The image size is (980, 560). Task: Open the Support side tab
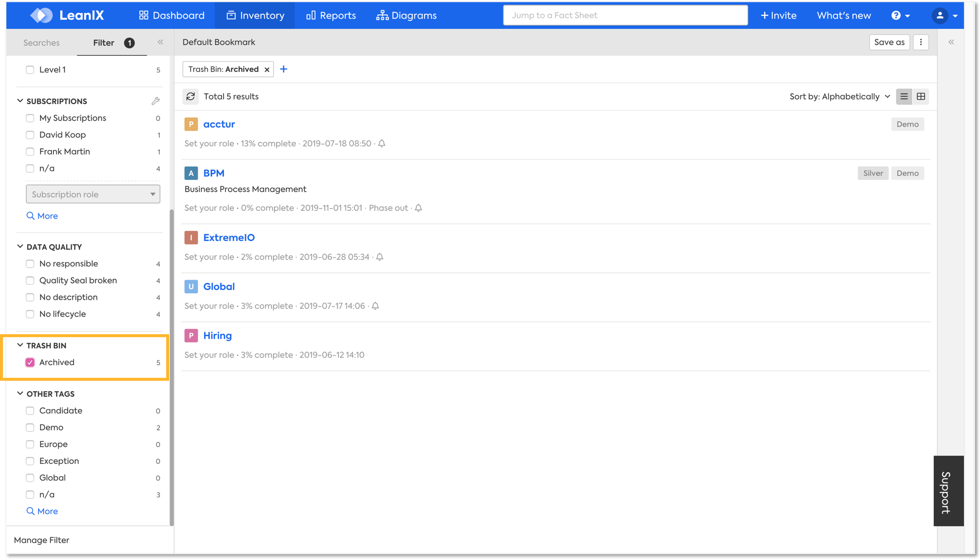point(948,491)
